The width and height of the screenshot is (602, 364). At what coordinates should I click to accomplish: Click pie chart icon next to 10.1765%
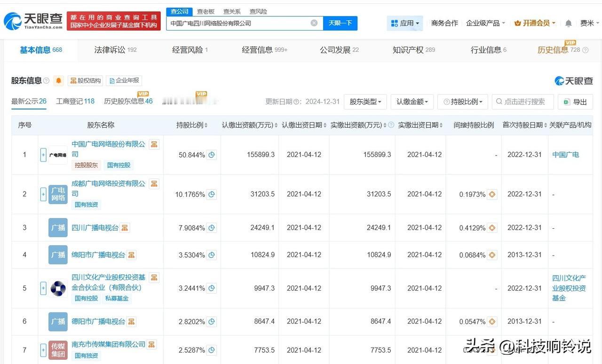point(212,194)
